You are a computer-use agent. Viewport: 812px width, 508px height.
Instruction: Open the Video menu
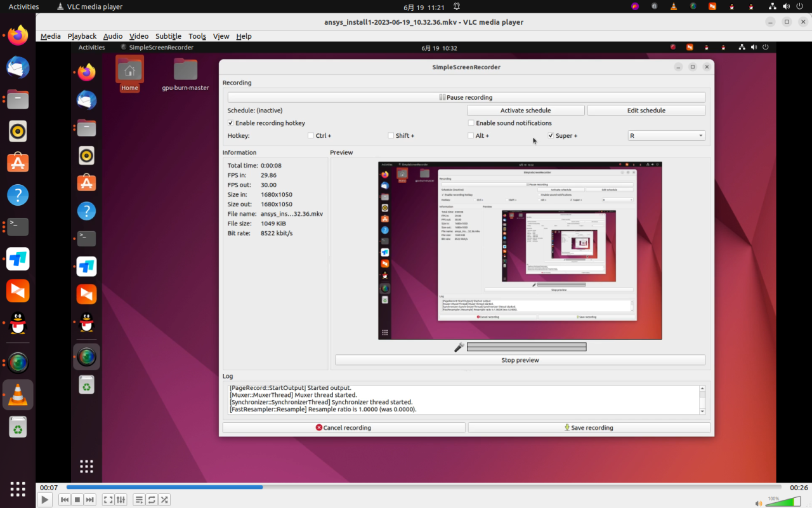click(x=139, y=36)
